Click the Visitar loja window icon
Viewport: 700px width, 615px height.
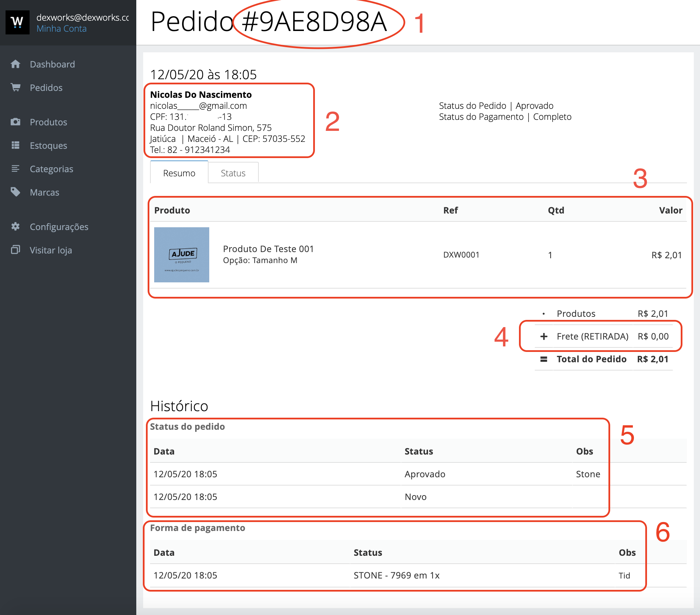(15, 250)
